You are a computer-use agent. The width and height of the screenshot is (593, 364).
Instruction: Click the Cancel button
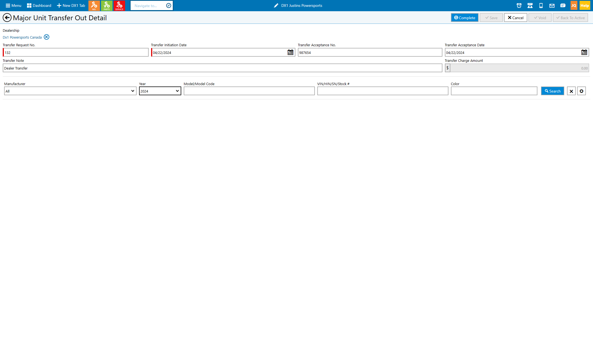(x=516, y=18)
